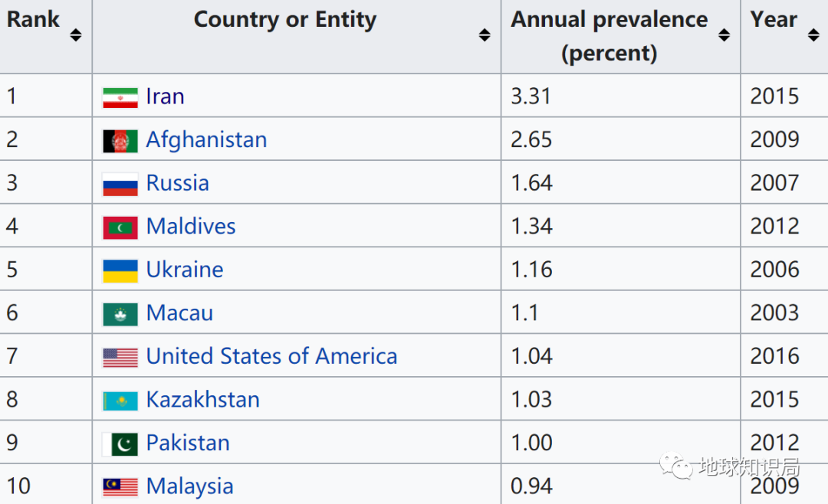Follow the United States of America link
The height and width of the screenshot is (504, 828).
point(271,356)
